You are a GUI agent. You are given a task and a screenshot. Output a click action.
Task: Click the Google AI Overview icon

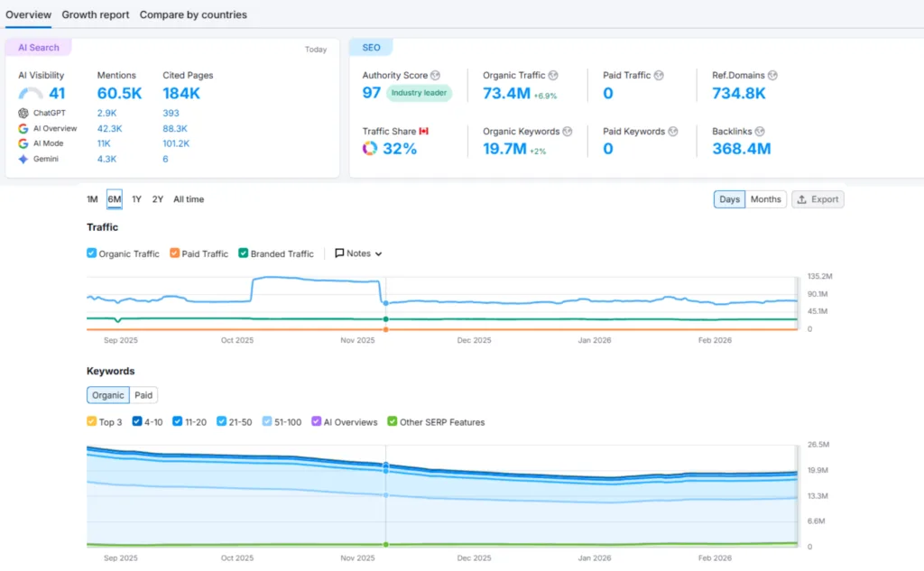pos(23,129)
